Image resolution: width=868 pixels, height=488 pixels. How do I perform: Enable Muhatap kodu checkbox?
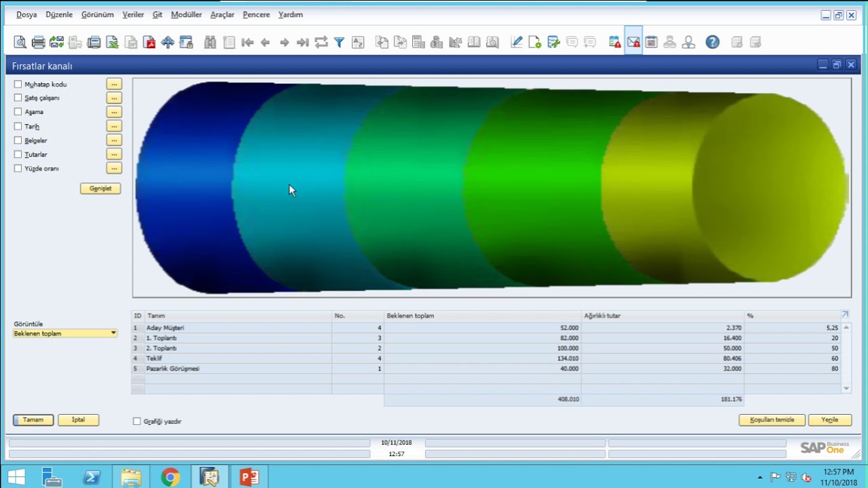pyautogui.click(x=18, y=84)
